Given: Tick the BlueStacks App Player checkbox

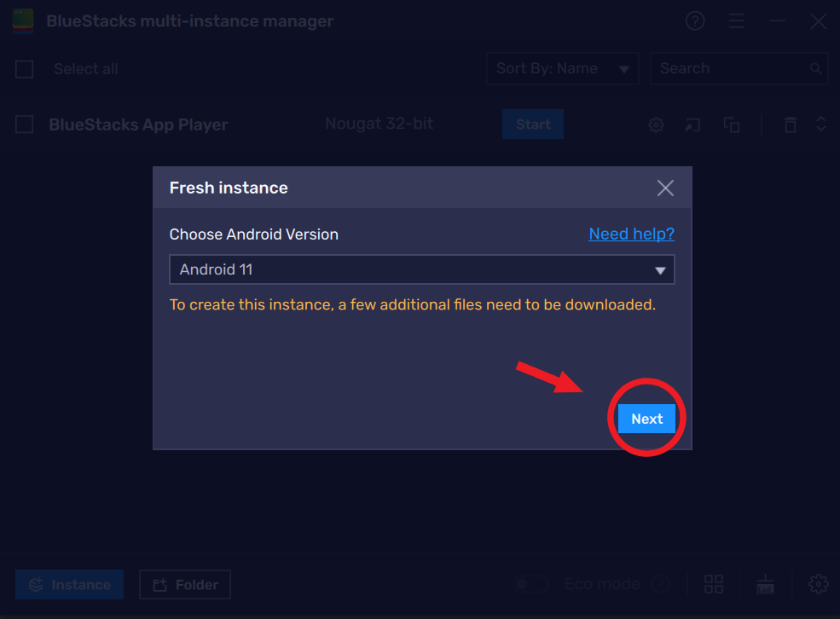Looking at the screenshot, I should (24, 124).
